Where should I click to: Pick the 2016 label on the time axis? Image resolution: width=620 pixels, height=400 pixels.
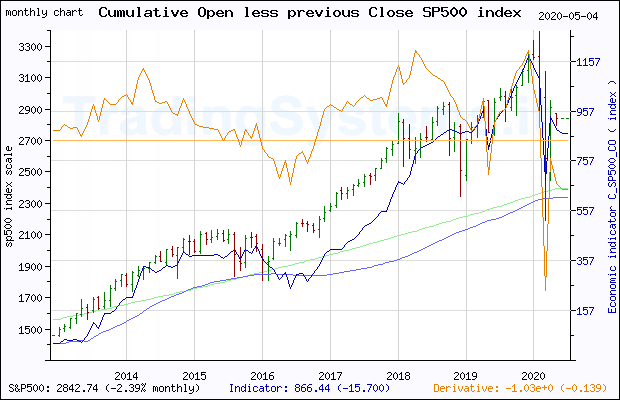point(262,375)
